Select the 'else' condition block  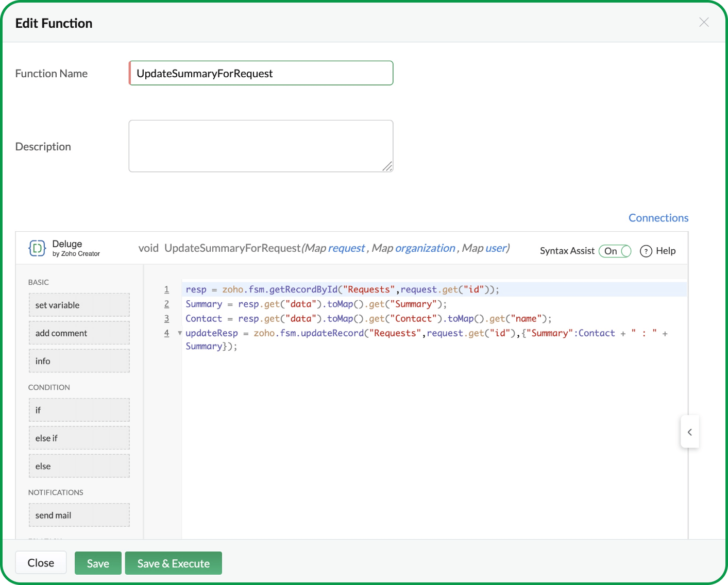pyautogui.click(x=79, y=466)
